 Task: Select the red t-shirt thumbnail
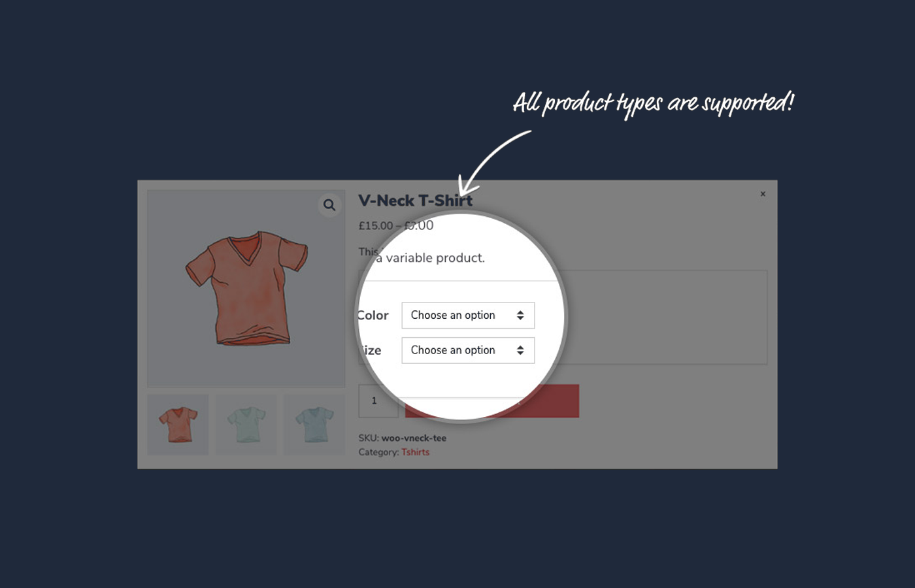pyautogui.click(x=178, y=425)
